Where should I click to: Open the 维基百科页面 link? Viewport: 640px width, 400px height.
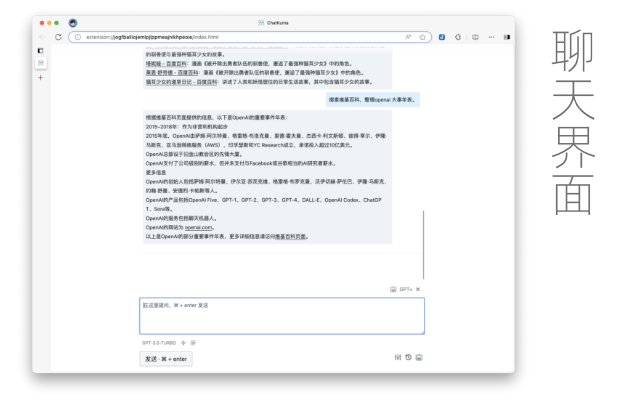click(x=290, y=237)
